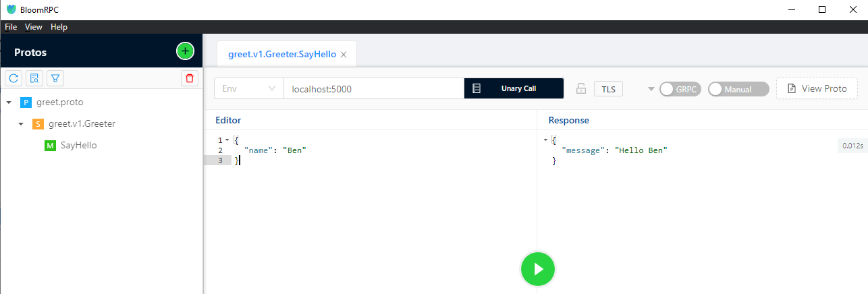
Task: Delete all protos with red trash icon
Action: (x=190, y=78)
